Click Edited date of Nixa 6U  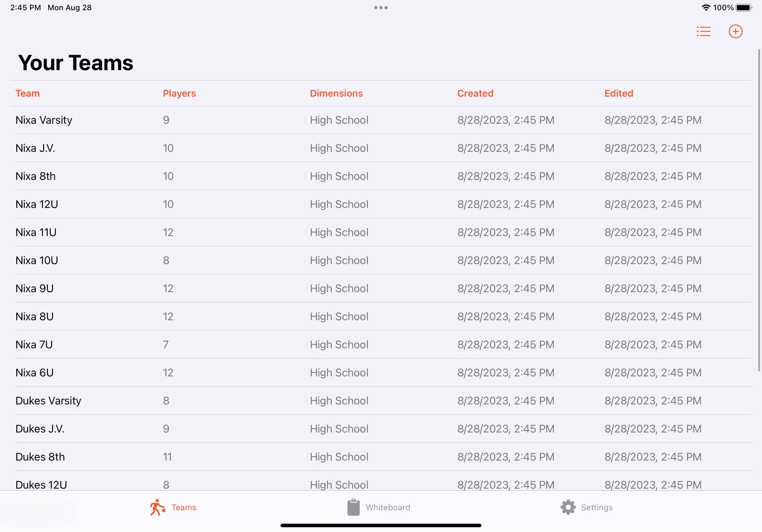coord(653,373)
